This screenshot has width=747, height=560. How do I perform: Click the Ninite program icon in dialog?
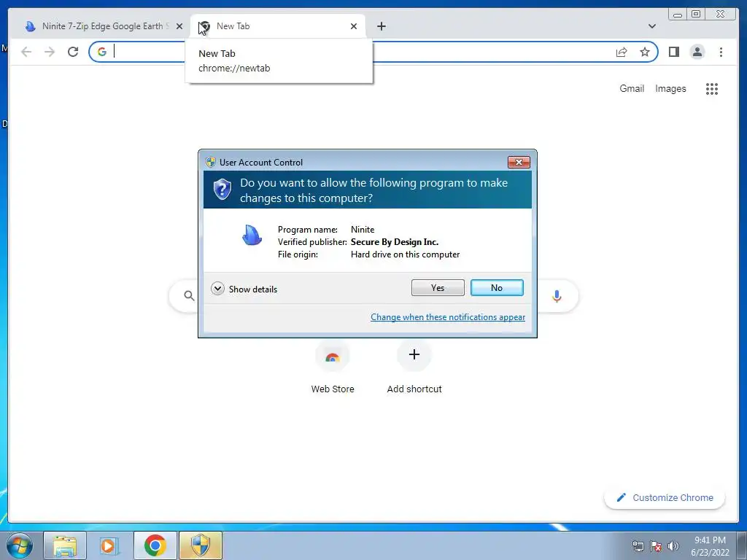coord(252,236)
